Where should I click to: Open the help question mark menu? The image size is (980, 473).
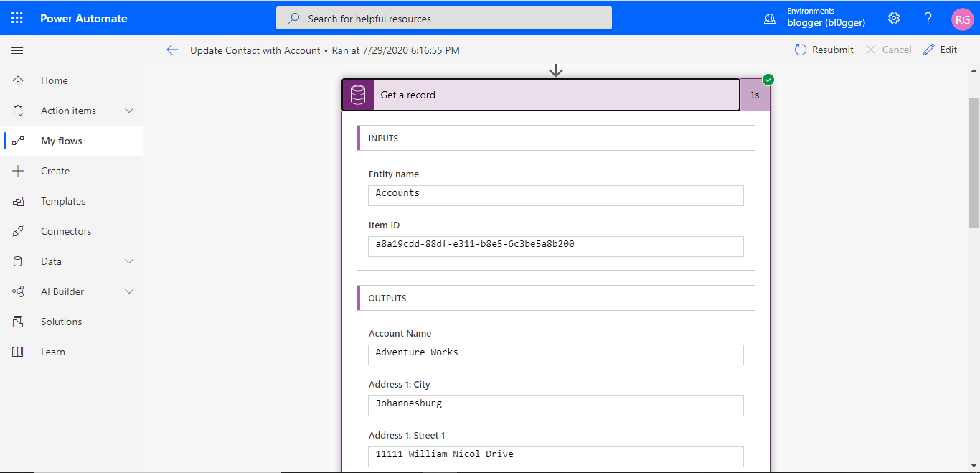tap(928, 18)
